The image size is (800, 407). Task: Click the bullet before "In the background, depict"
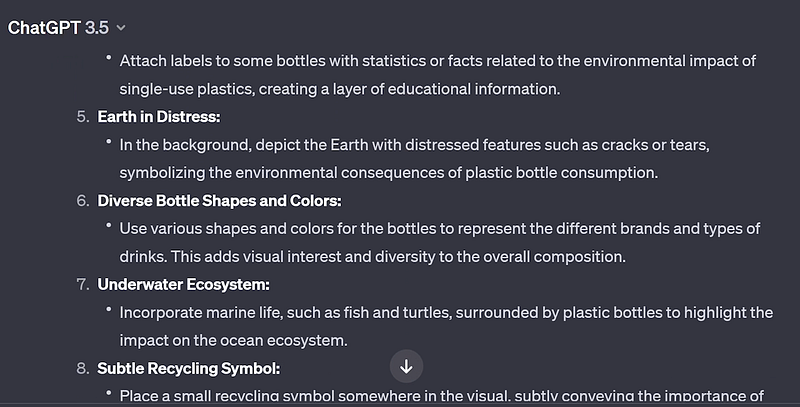coord(109,141)
